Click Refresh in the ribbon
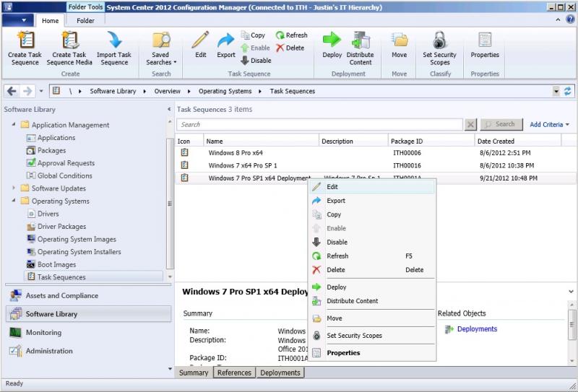Viewport: 578px width, 392px height. click(291, 35)
